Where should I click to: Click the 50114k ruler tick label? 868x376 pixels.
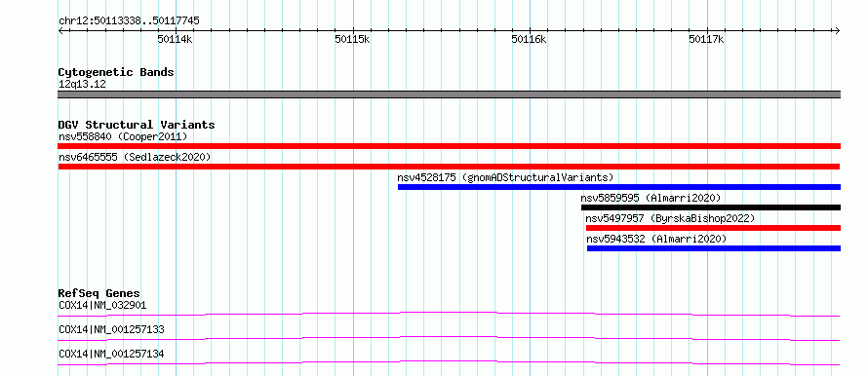(175, 40)
